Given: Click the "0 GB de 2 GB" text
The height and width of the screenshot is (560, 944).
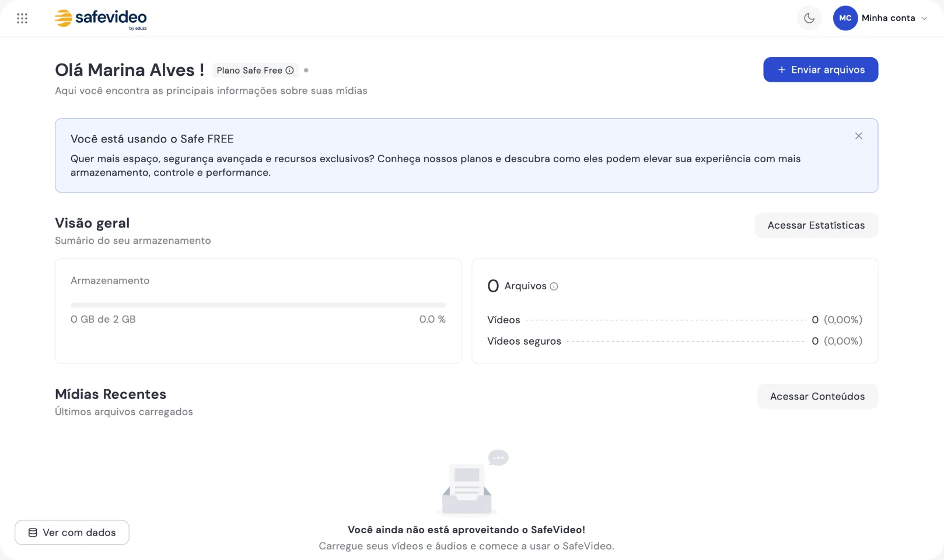Looking at the screenshot, I should pos(103,320).
